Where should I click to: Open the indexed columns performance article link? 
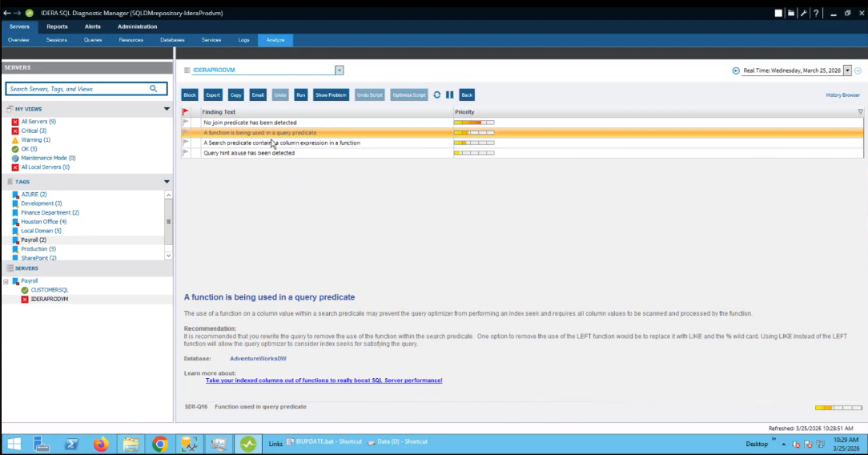click(323, 381)
